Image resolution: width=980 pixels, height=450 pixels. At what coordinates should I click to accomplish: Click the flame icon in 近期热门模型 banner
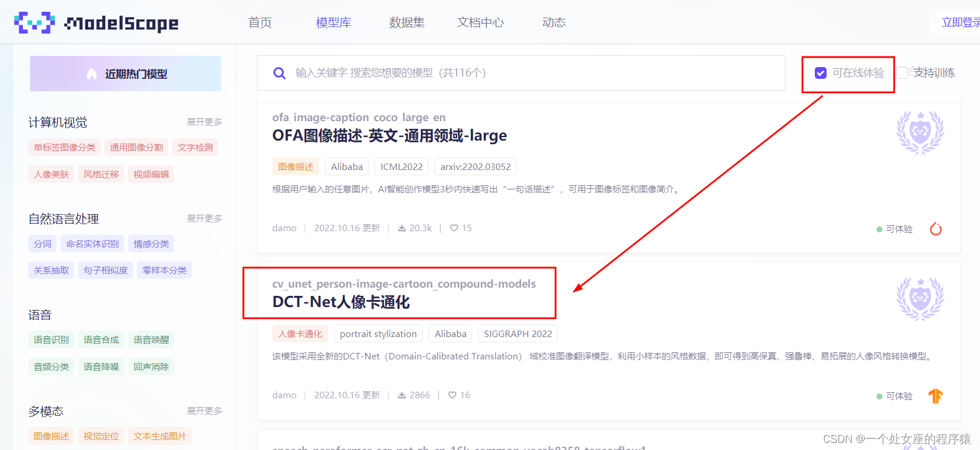click(x=92, y=74)
